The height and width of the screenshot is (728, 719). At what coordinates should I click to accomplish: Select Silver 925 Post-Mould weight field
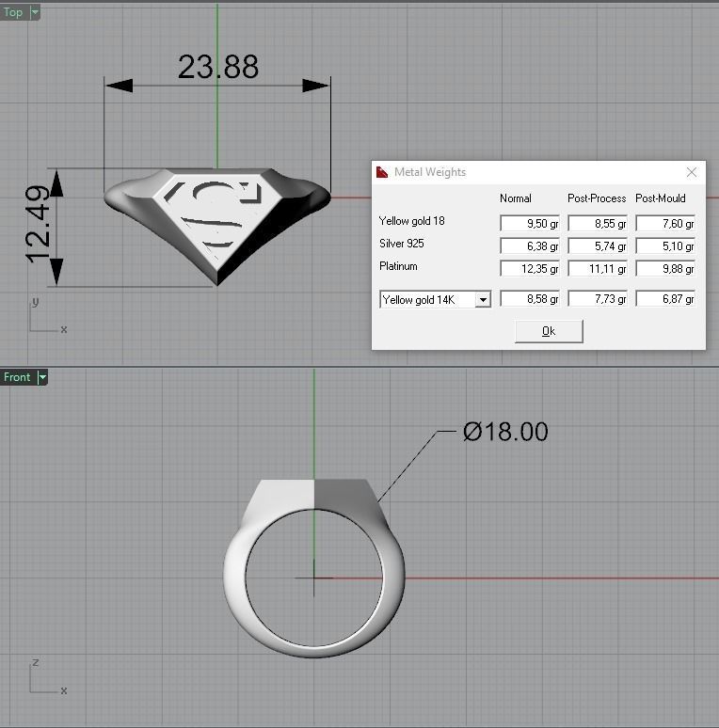(665, 245)
